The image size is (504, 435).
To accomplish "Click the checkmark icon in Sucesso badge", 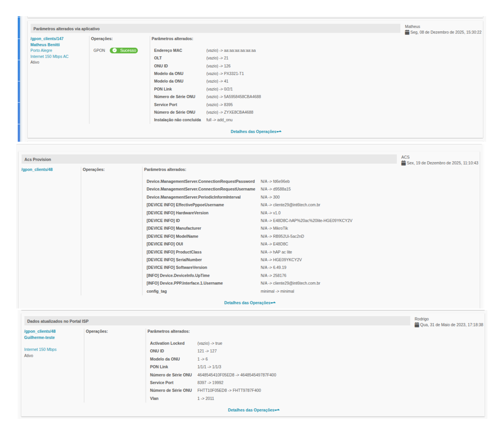I will (x=115, y=50).
